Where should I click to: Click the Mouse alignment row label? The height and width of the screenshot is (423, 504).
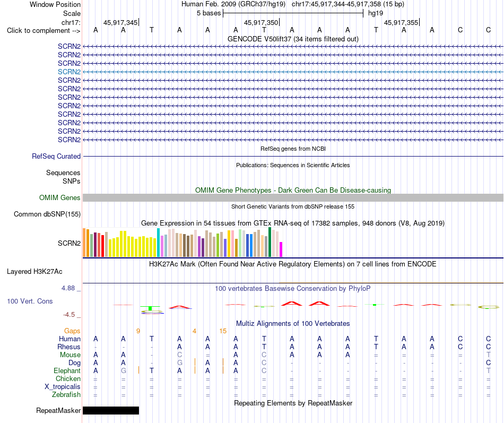tap(70, 355)
